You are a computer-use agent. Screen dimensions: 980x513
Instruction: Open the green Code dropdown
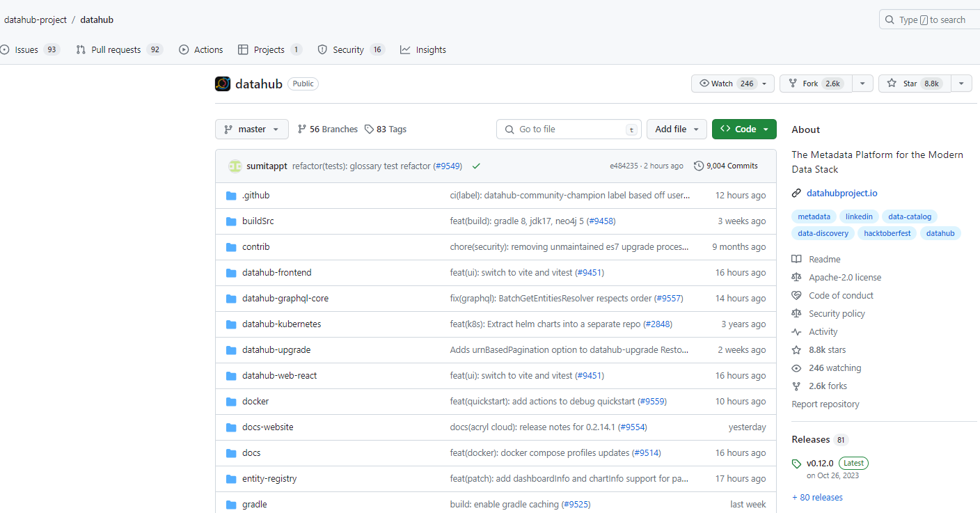744,129
